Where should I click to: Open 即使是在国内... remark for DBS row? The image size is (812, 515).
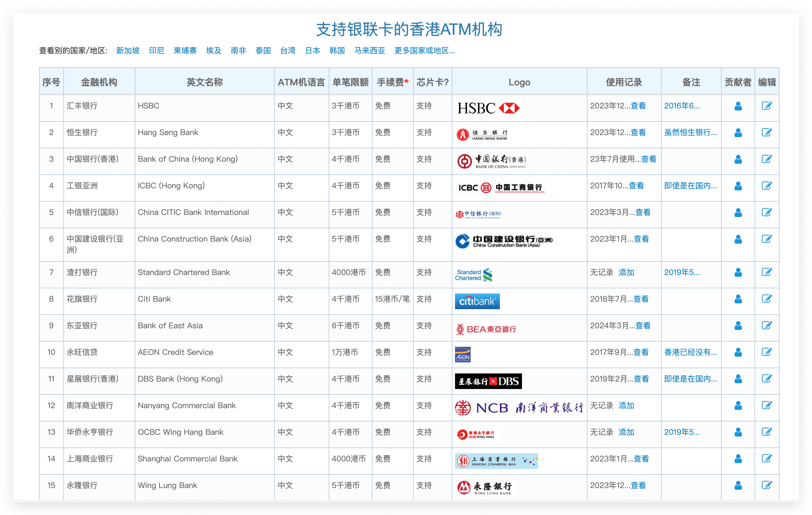click(x=690, y=379)
